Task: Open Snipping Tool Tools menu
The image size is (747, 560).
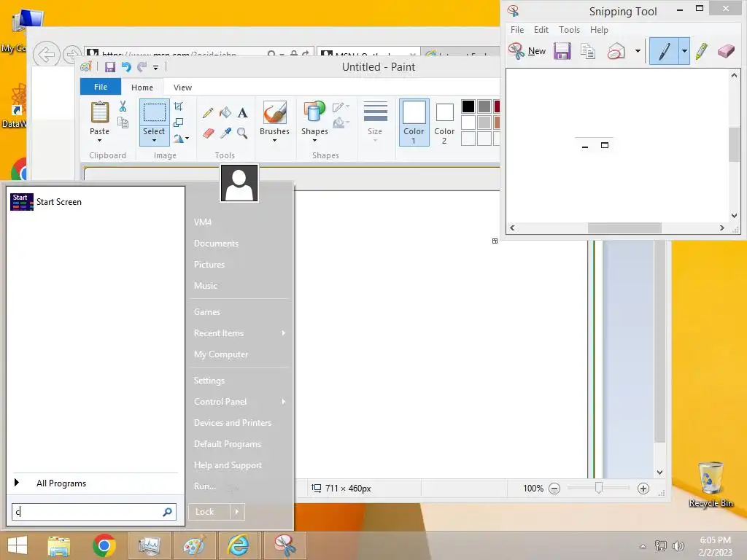Action: 569,29
